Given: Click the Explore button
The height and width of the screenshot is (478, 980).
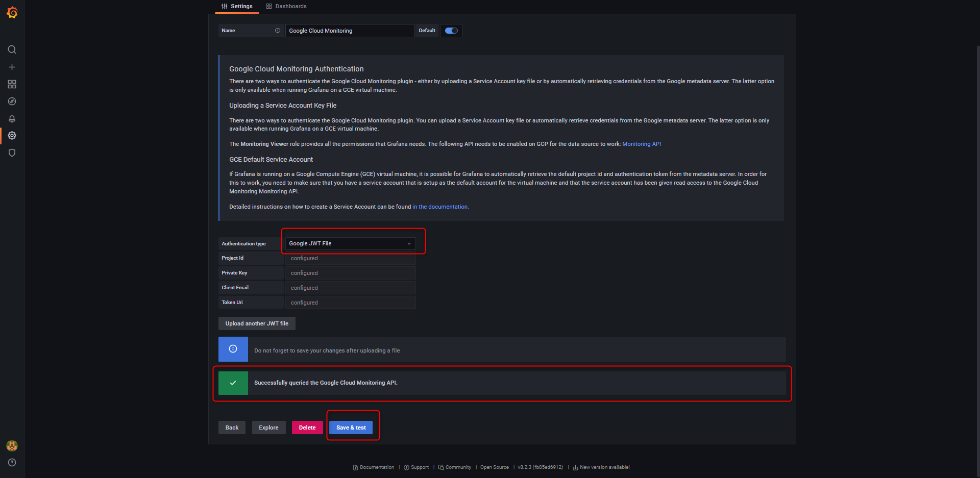Looking at the screenshot, I should [x=268, y=427].
